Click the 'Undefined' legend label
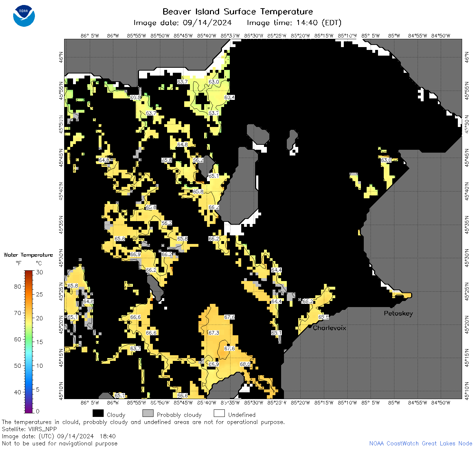Image resolution: width=476 pixels, height=449 pixels. click(242, 415)
